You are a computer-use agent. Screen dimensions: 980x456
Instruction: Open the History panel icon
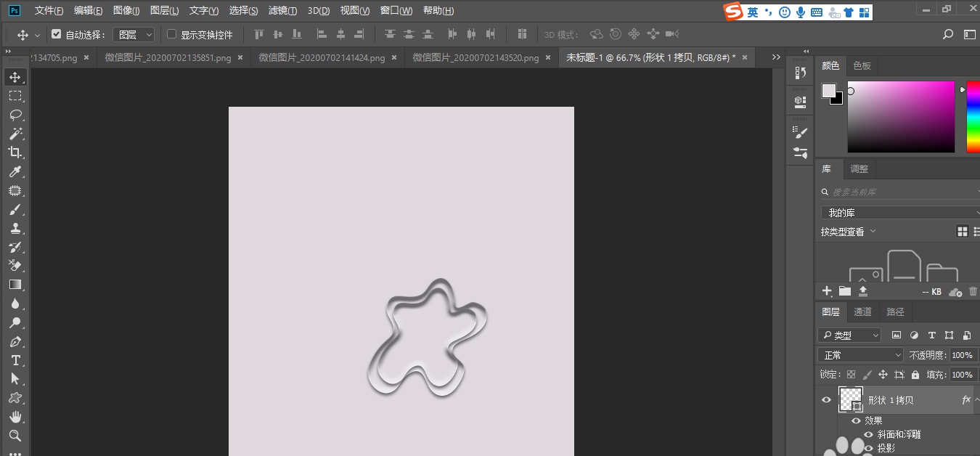(801, 73)
